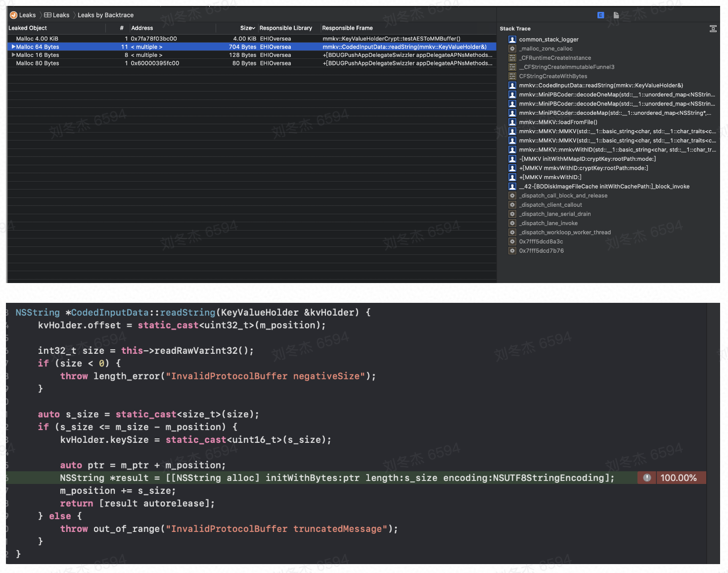Click the Size column sort chevron
Image resolution: width=728 pixels, height=573 pixels.
click(x=253, y=28)
